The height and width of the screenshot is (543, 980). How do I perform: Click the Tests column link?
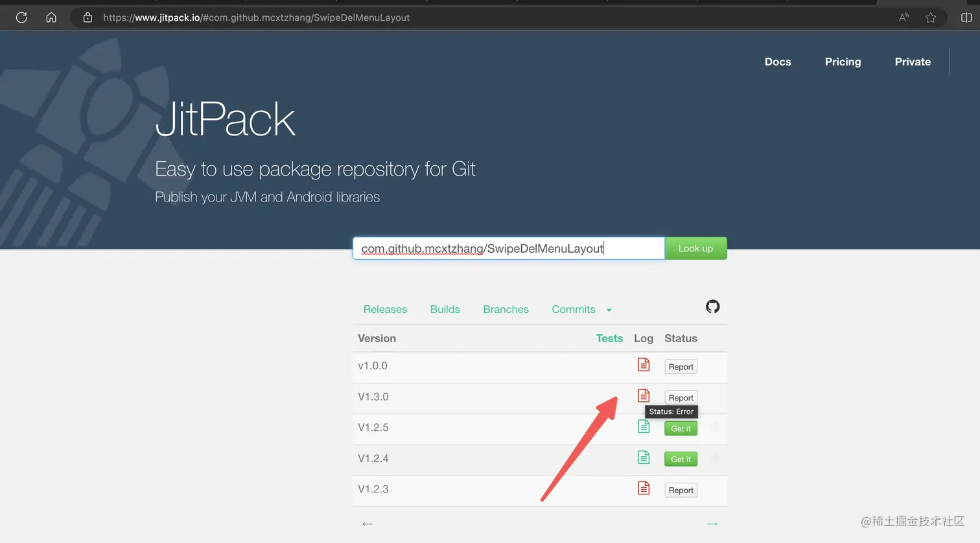click(x=609, y=338)
